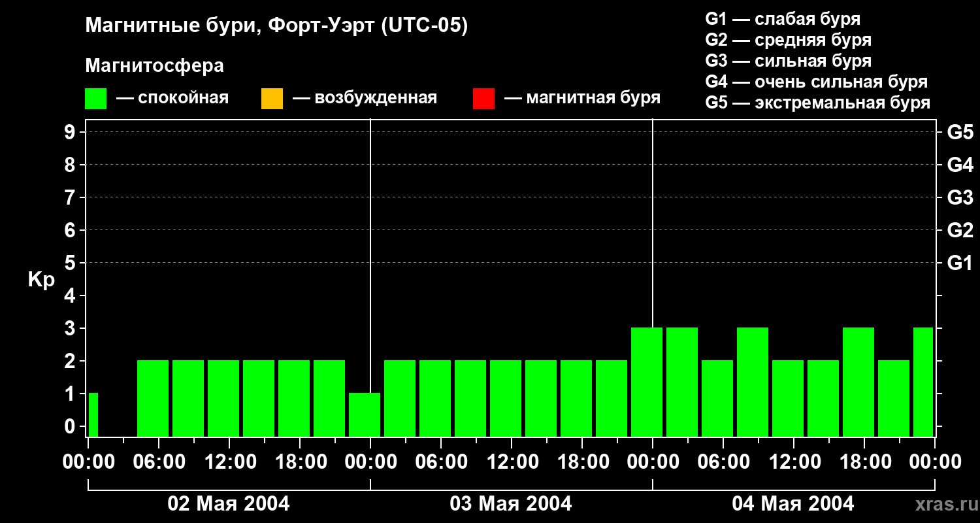
Task: Click the 'G1 — слабая буря' legend line
Action: pos(783,19)
